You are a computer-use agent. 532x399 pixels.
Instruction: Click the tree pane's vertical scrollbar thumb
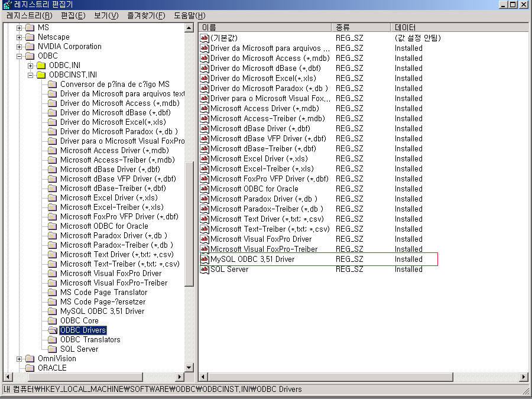point(189,224)
